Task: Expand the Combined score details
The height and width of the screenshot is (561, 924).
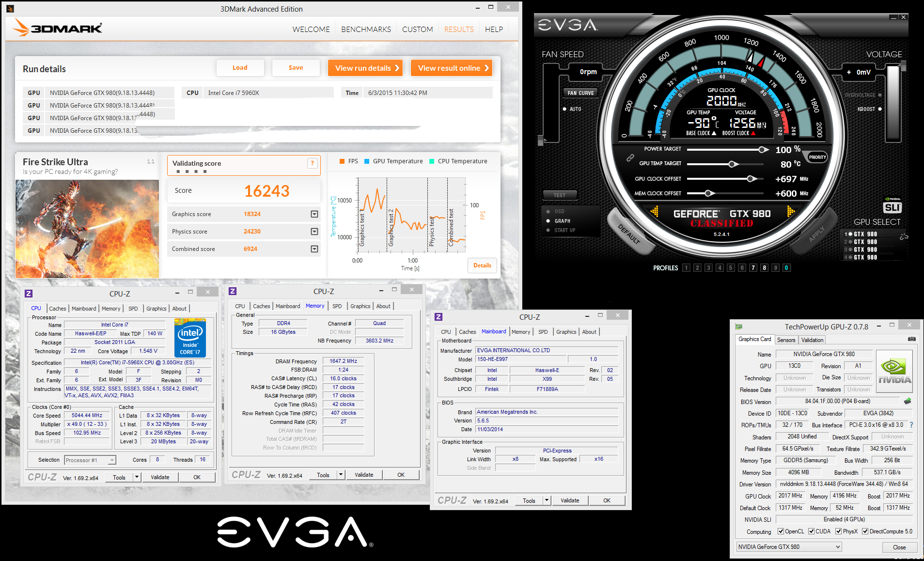Action: tap(314, 249)
